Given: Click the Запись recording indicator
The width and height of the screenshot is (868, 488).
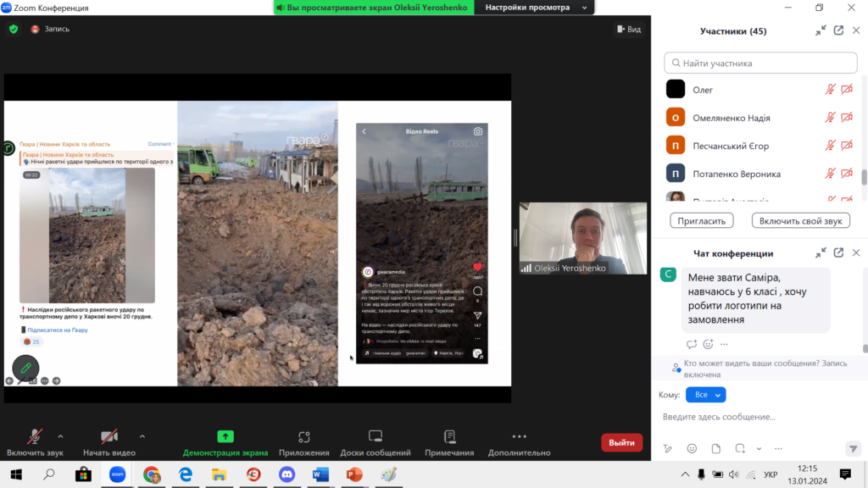Looking at the screenshot, I should [50, 29].
